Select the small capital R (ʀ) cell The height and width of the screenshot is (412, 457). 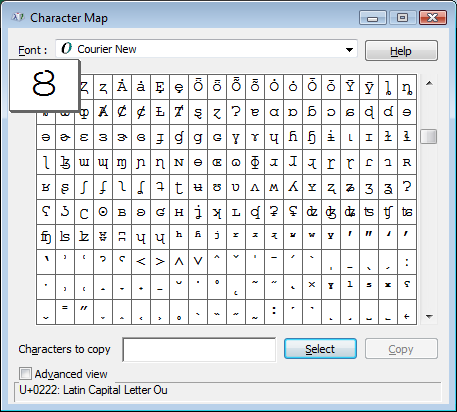[x=407, y=162]
